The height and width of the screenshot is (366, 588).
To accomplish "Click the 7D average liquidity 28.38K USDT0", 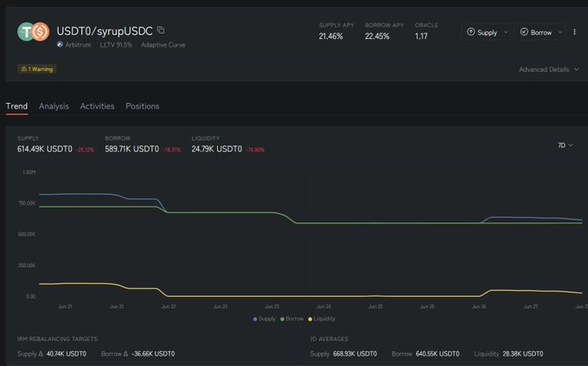I will 523,354.
